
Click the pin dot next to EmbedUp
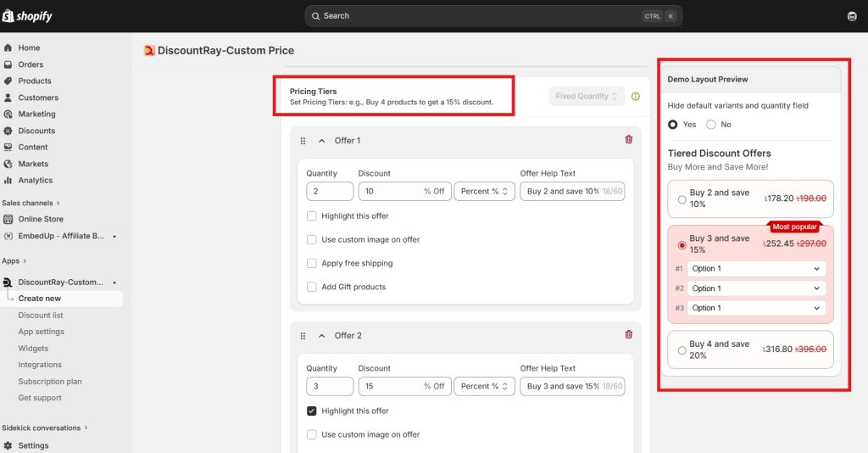[x=114, y=237]
